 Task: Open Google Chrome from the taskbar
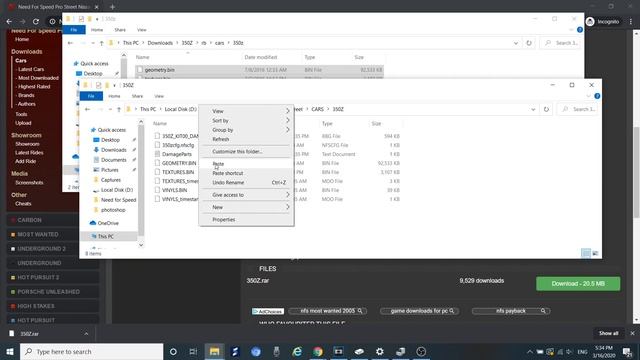(318, 351)
